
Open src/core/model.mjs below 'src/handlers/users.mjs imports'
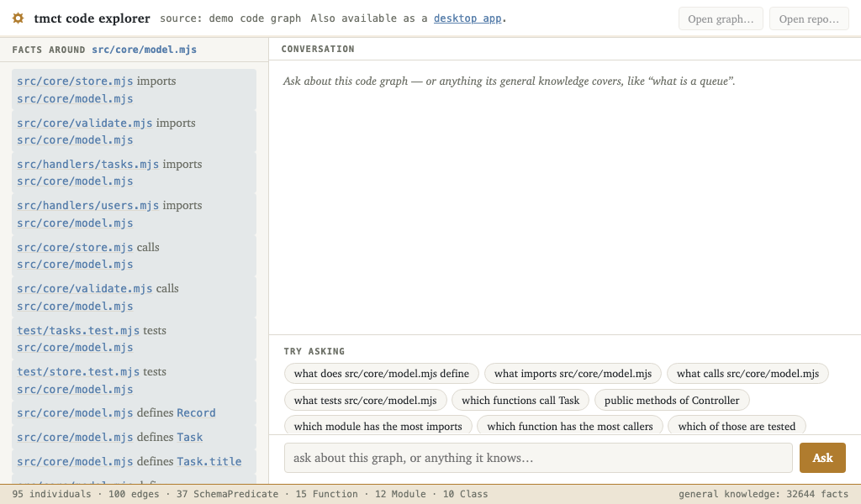(x=75, y=223)
